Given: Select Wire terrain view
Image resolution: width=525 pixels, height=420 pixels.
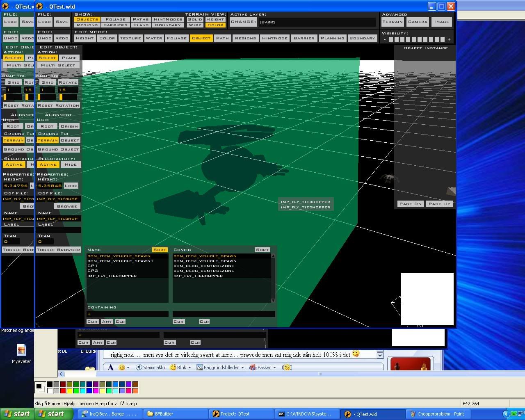Looking at the screenshot, I should pos(195,25).
